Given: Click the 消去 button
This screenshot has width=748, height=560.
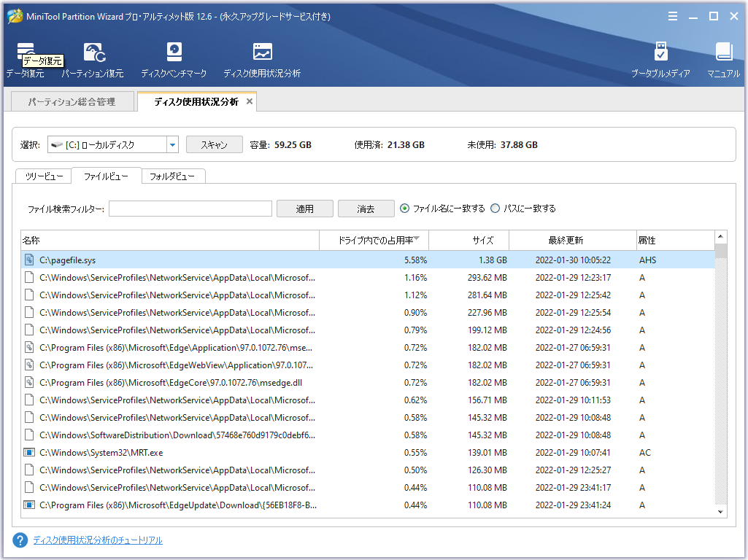Looking at the screenshot, I should pos(366,209).
